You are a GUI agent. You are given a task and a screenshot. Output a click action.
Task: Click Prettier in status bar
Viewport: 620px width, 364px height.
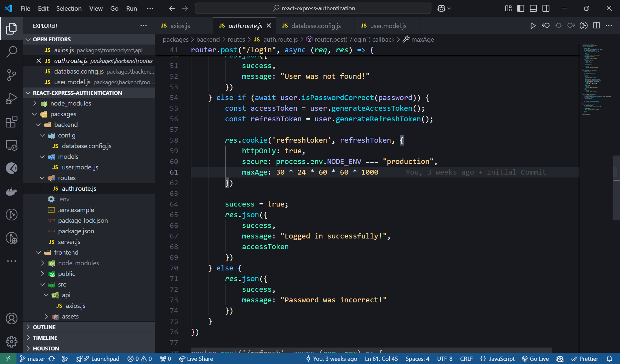[584, 359]
